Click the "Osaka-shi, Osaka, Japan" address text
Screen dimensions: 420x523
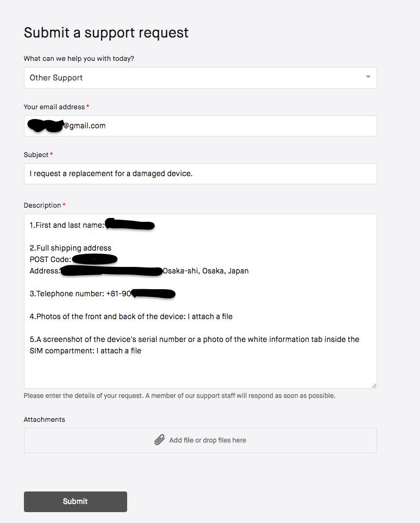tap(205, 271)
